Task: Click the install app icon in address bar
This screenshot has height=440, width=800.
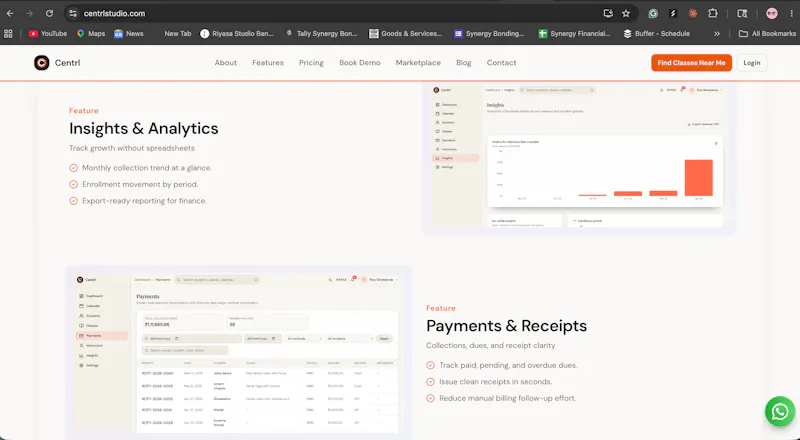Action: (x=608, y=13)
